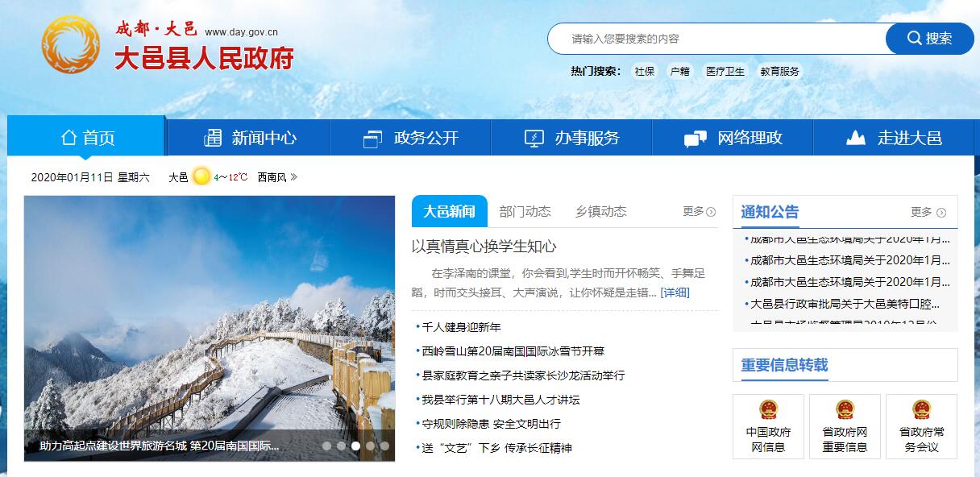Click the newspaper icon next to 新闻中心
This screenshot has width=980, height=477.
click(213, 138)
